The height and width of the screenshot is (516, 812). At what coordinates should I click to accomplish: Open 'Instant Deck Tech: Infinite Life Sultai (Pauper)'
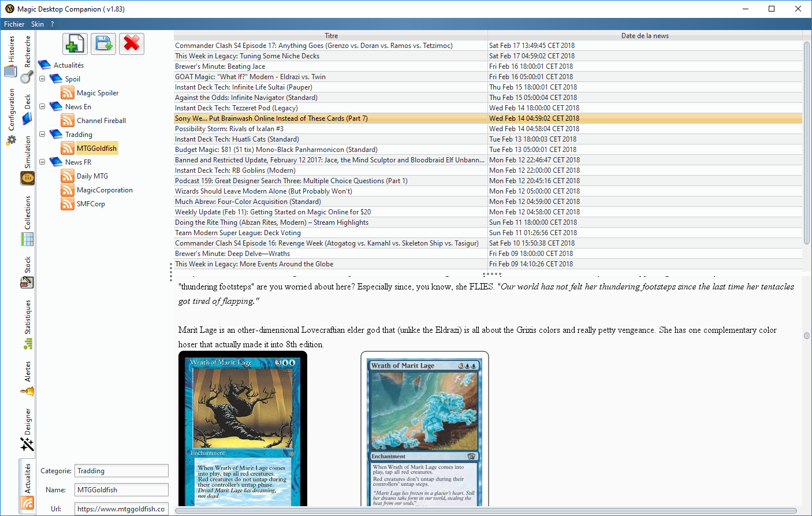(x=488, y=87)
